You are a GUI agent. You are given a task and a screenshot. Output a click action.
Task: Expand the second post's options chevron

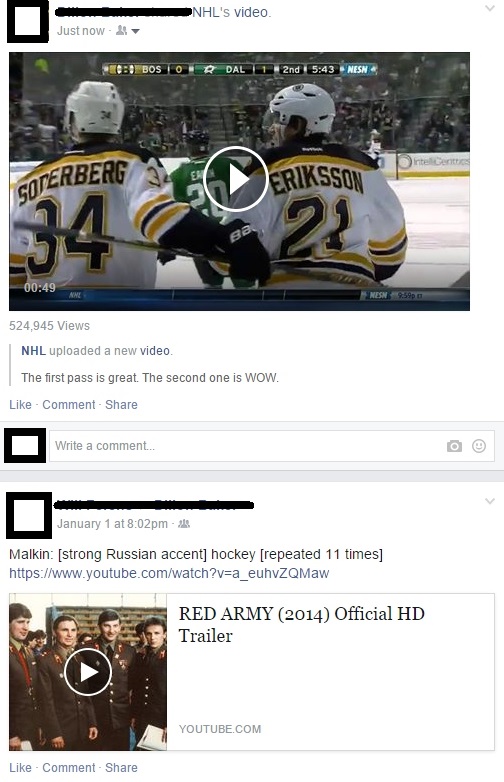[490, 501]
